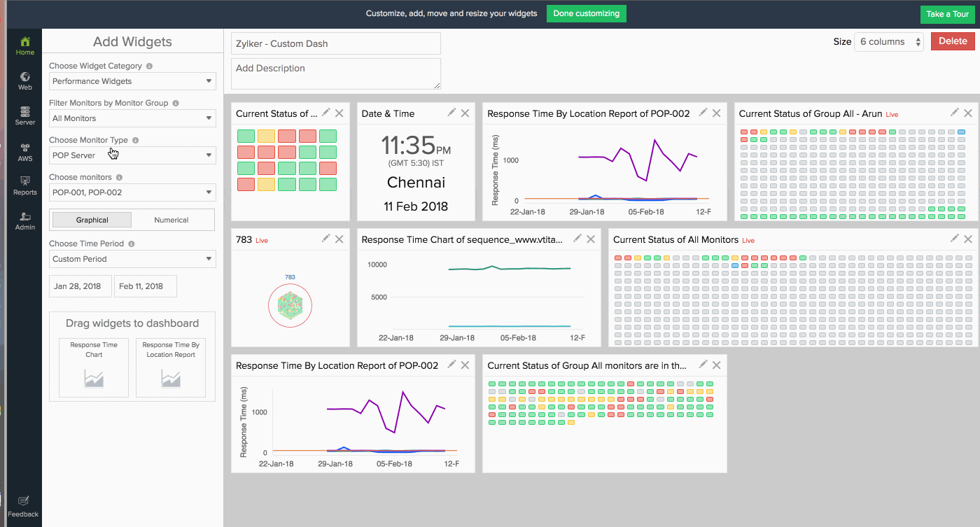The width and height of the screenshot is (980, 527).
Task: Open the Choose Monitor Type dropdown
Action: 132,155
